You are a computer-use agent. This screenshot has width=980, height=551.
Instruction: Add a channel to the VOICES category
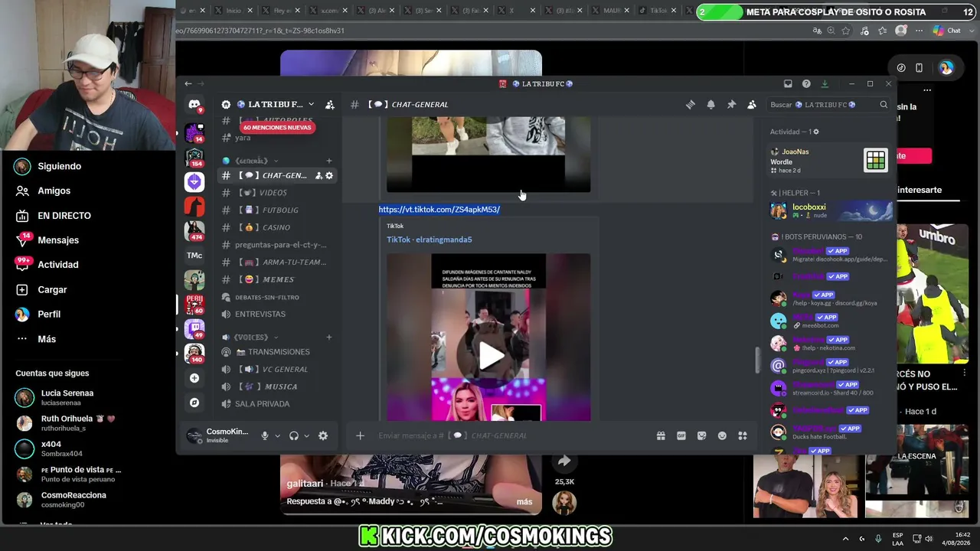[x=329, y=337]
